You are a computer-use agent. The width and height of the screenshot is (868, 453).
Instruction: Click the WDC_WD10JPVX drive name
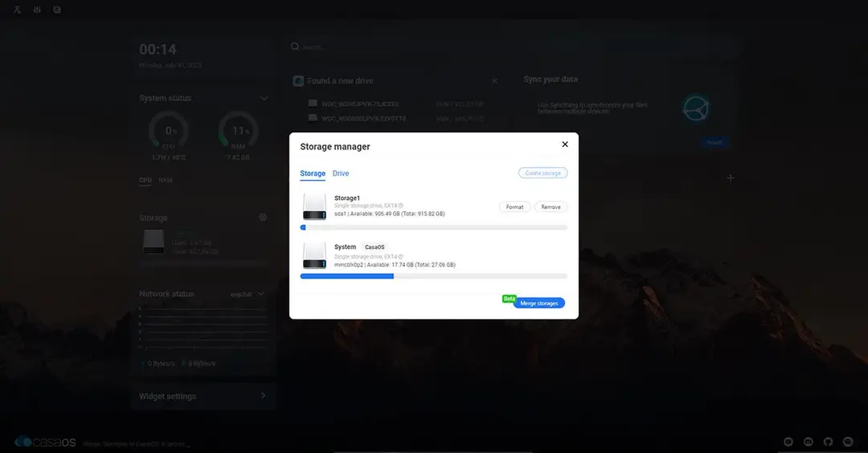point(360,104)
